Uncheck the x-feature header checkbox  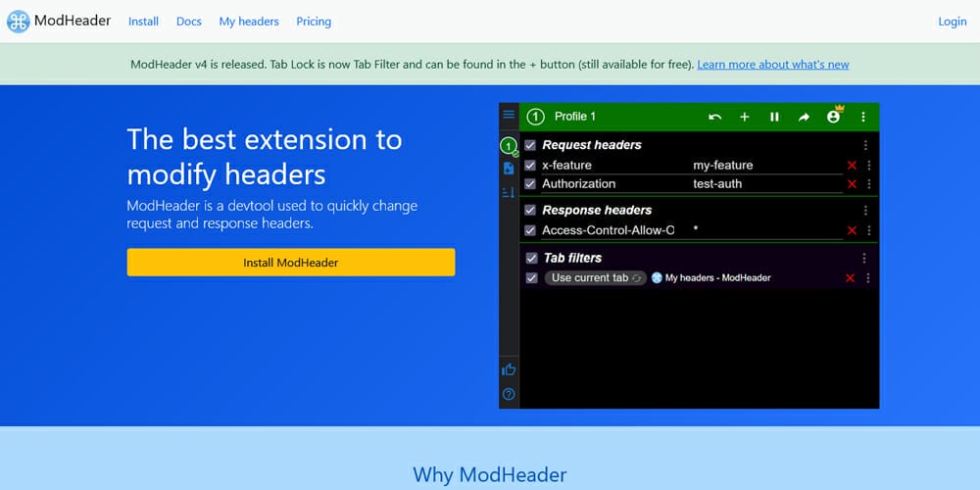[x=530, y=166]
